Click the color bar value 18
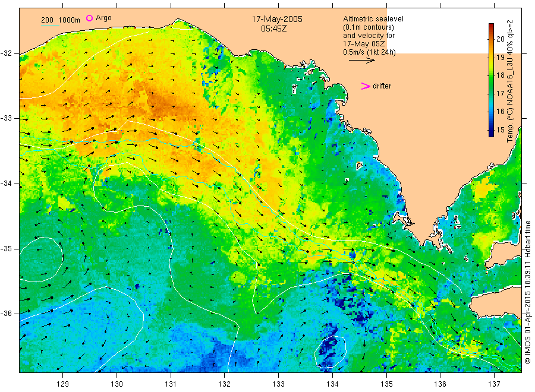 click(500, 75)
